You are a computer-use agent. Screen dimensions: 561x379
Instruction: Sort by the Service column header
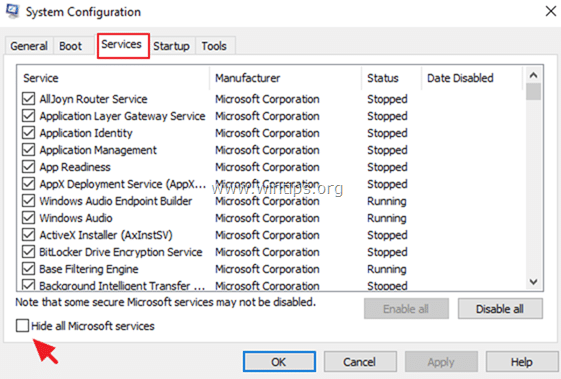click(x=113, y=78)
